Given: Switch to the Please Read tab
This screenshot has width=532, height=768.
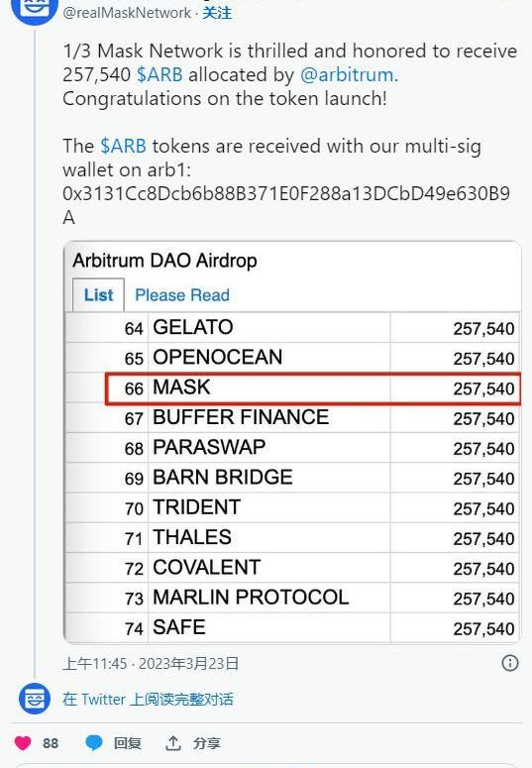Looking at the screenshot, I should (x=182, y=295).
